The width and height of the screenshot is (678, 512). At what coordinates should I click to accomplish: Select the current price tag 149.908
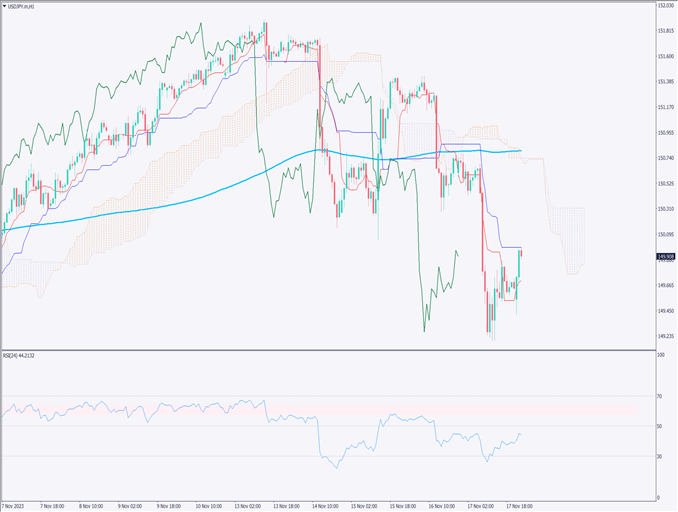(665, 256)
